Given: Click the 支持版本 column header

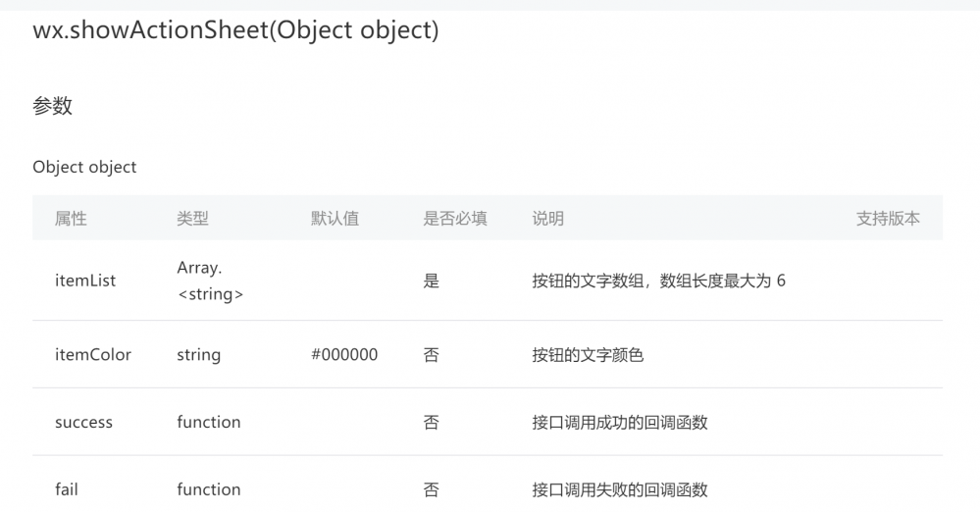Looking at the screenshot, I should click(x=888, y=219).
